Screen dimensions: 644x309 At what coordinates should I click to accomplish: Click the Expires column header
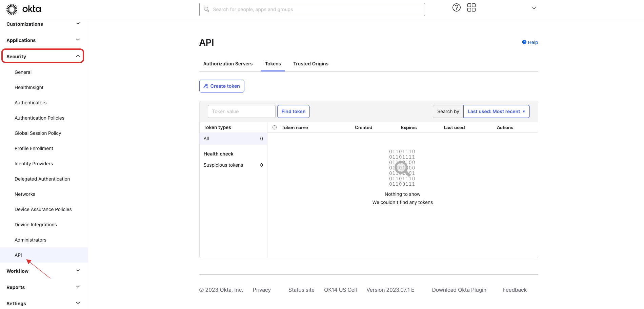tap(409, 127)
